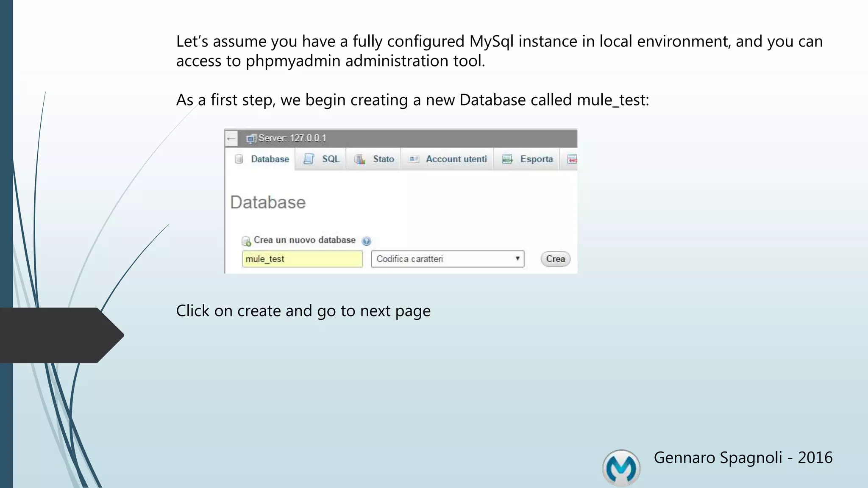Viewport: 868px width, 488px height.
Task: Click the new database icon with green plus
Action: [x=246, y=241]
